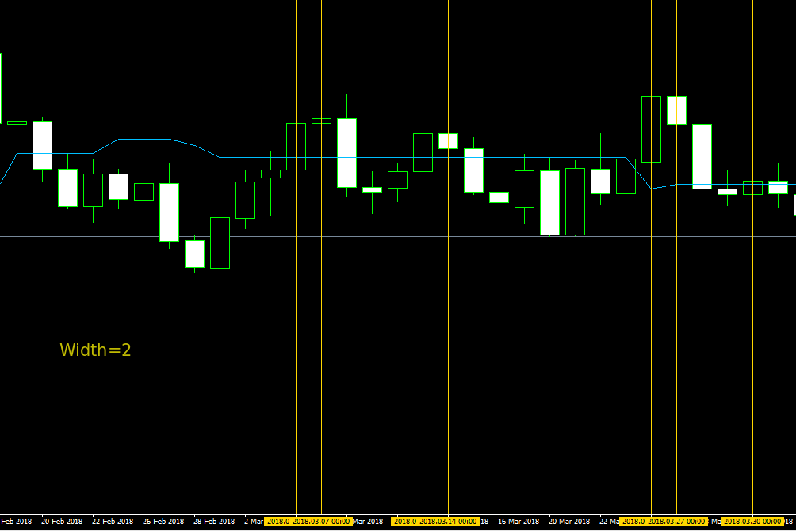
Task: Select the "20 Mar 2018" date axis label
Action: [x=569, y=522]
